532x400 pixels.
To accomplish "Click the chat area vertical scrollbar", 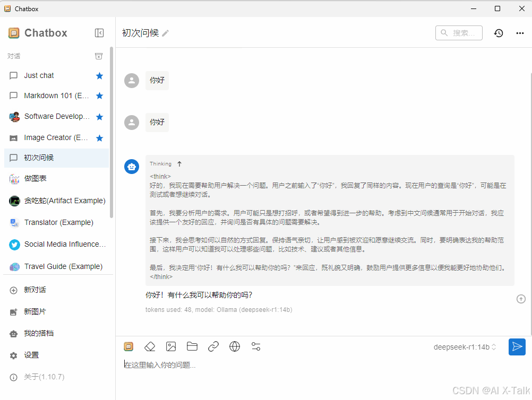I will [530, 203].
